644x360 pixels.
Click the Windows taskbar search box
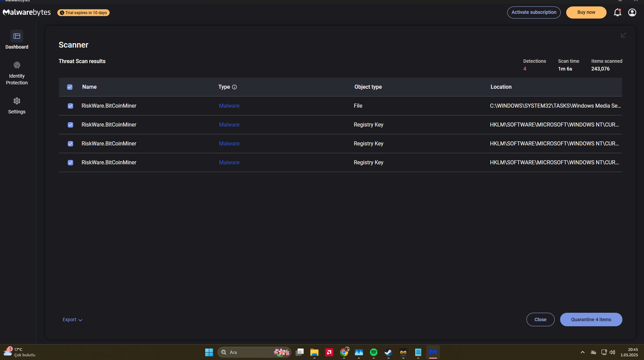click(254, 352)
